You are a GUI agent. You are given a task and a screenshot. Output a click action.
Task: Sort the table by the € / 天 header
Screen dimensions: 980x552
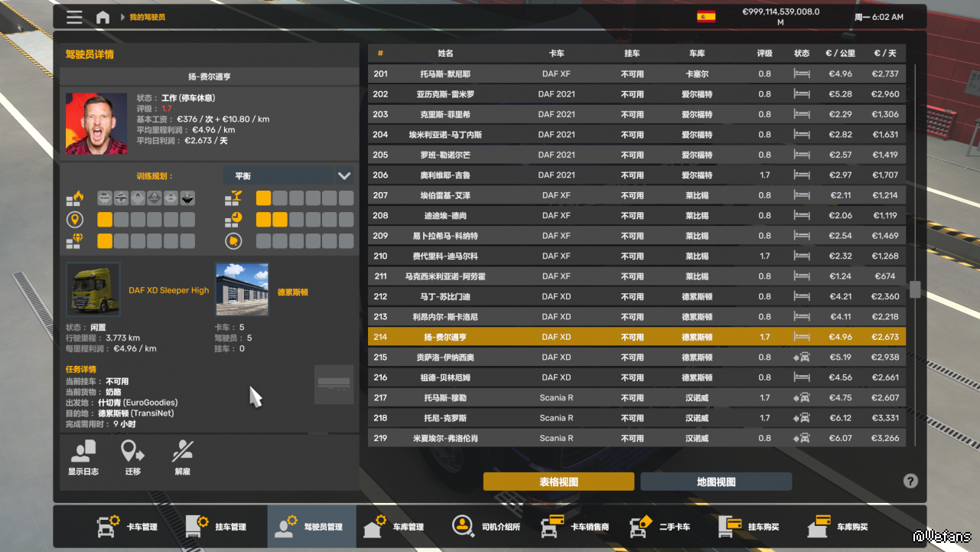click(885, 54)
